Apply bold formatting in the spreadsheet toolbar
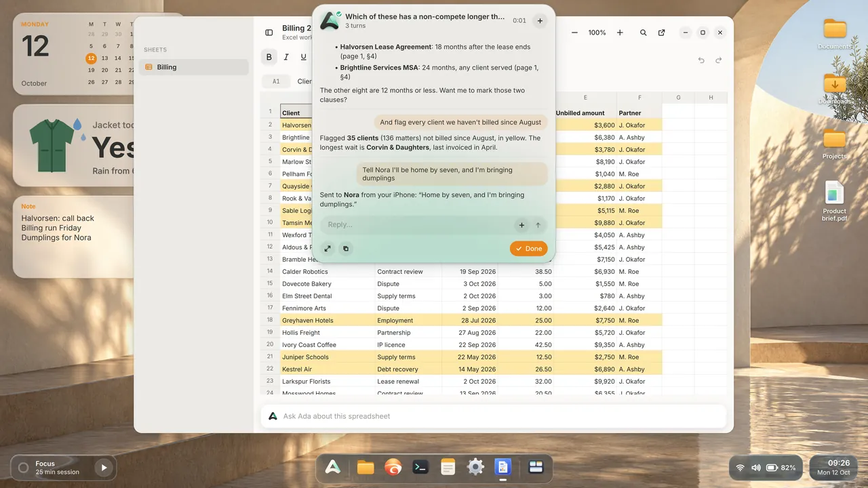The image size is (868, 488). point(269,57)
